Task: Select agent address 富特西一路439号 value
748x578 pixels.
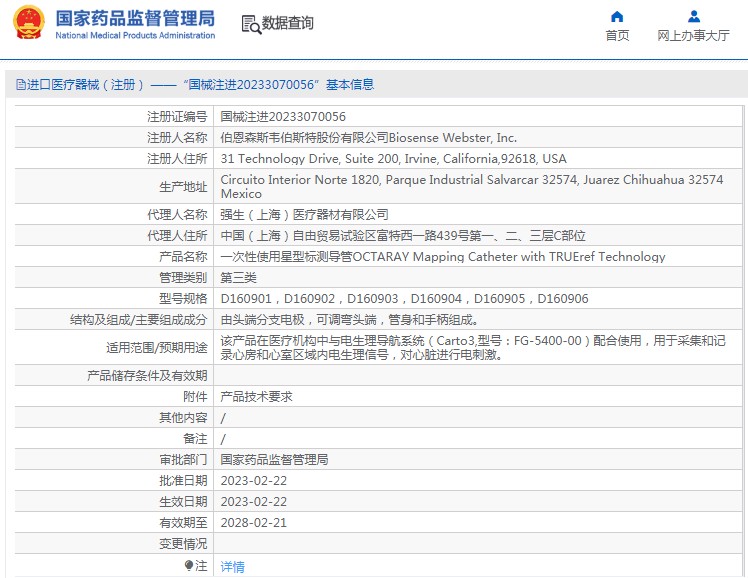Action: click(x=403, y=236)
